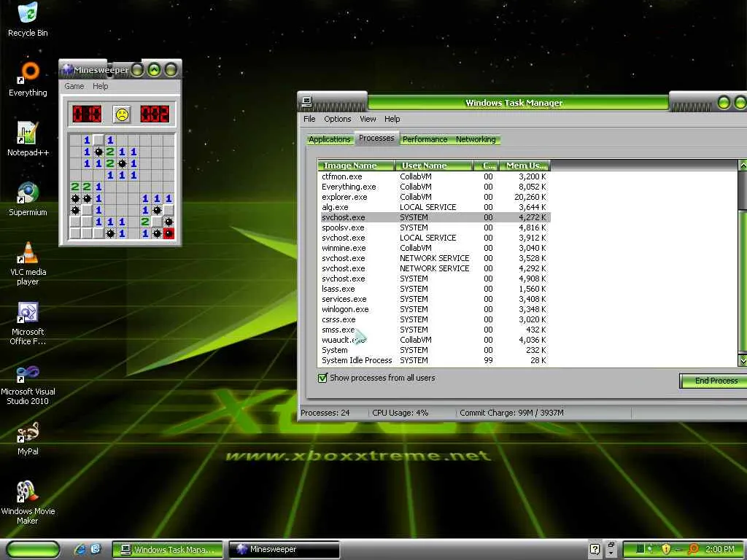Select the Supermium browser desktop icon
The height and width of the screenshot is (560, 747).
coord(28,192)
